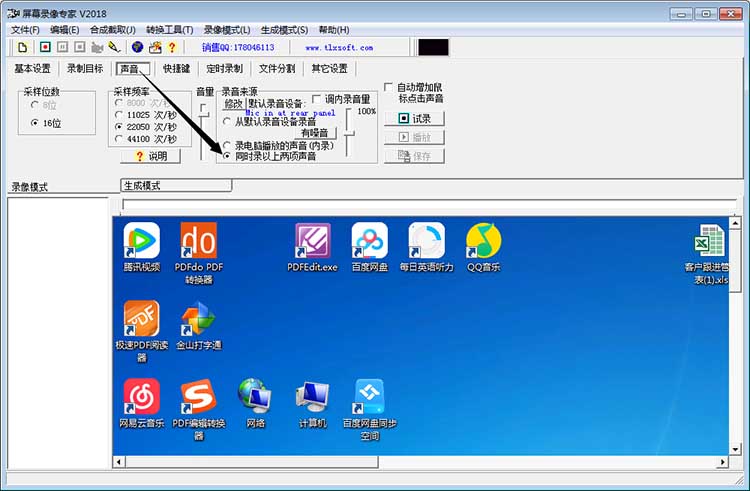Screen dimensions: 750x491
Task: Switch to the 其它设置 tab
Action: coord(329,68)
